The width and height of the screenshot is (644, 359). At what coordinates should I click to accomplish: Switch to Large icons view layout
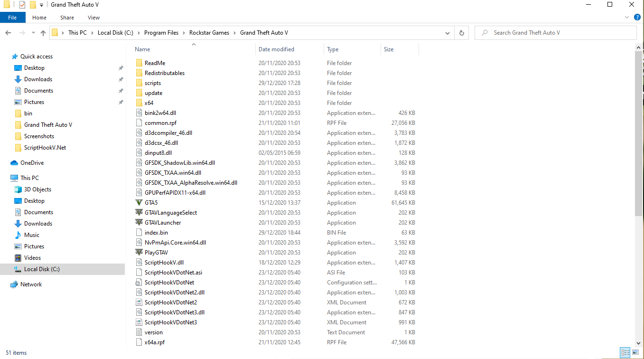635,353
